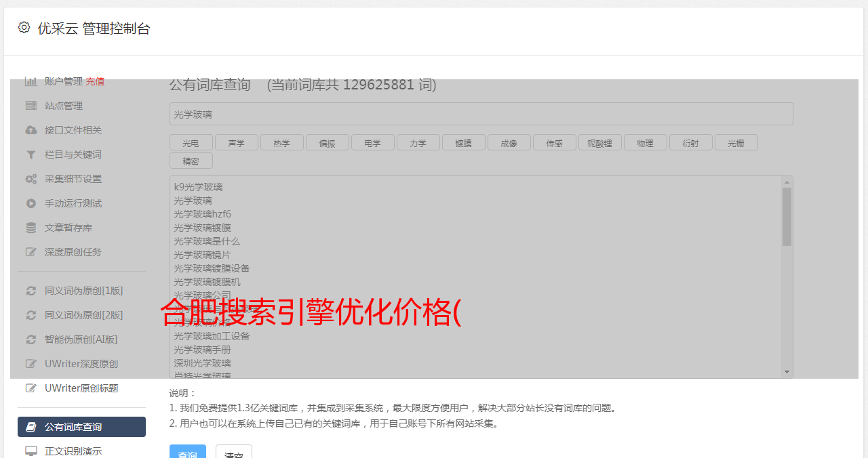This screenshot has width=868, height=458.
Task: Click the 优采云 管理控制台 header title
Action: click(94, 28)
